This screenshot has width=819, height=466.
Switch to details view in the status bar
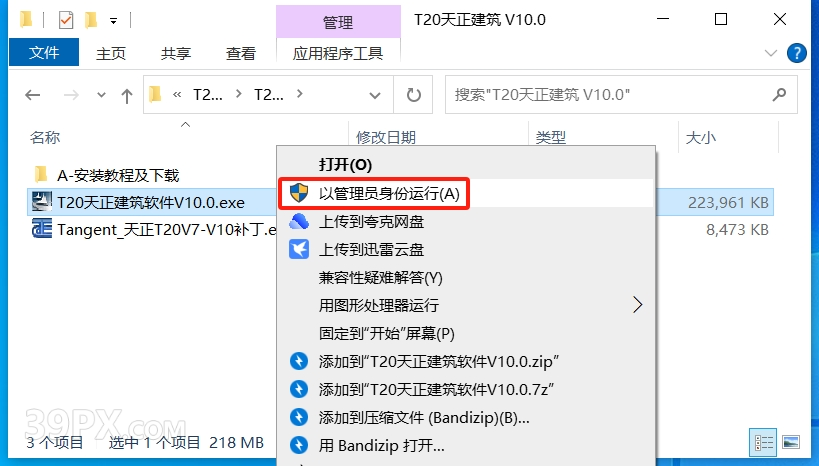pyautogui.click(x=763, y=442)
